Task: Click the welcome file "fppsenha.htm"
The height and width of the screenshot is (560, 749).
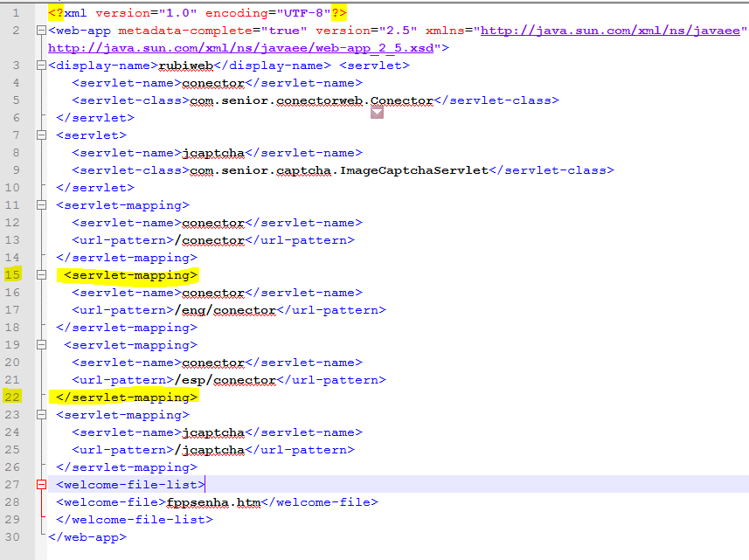Action: [x=213, y=502]
